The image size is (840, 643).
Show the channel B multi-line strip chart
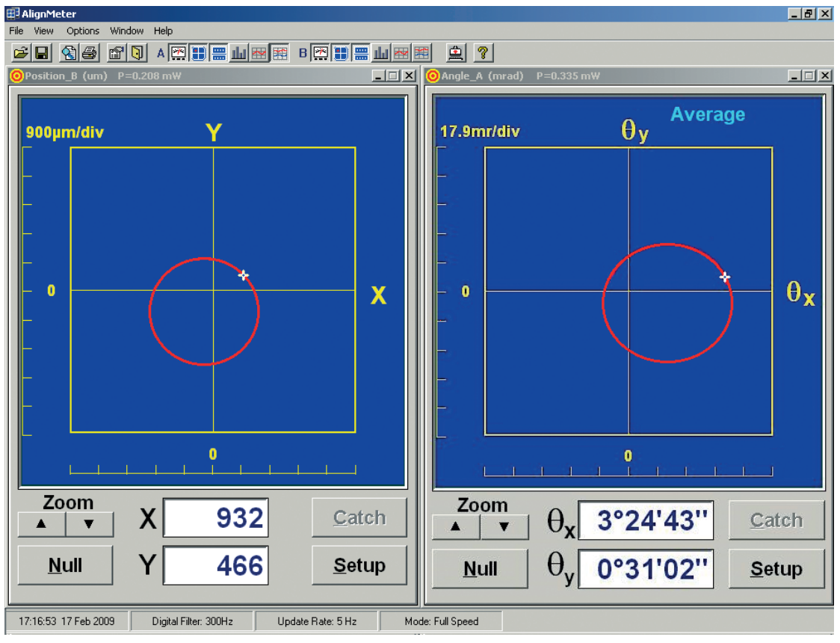pos(421,53)
